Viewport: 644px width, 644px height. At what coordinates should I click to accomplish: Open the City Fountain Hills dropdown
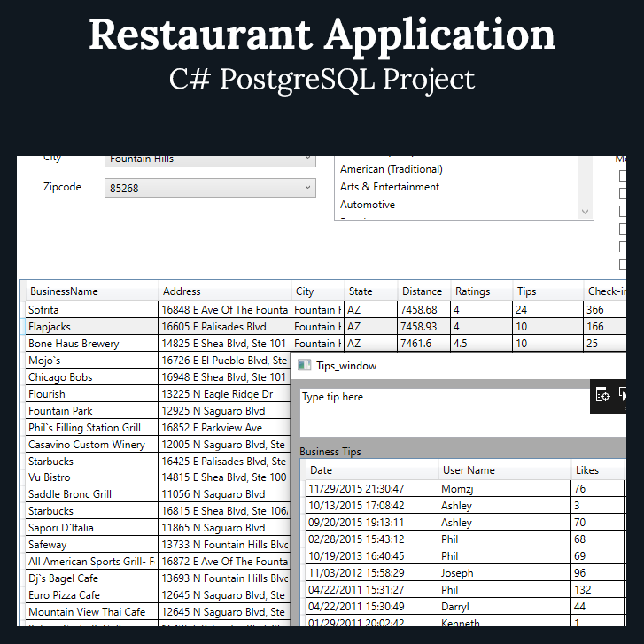[210, 160]
